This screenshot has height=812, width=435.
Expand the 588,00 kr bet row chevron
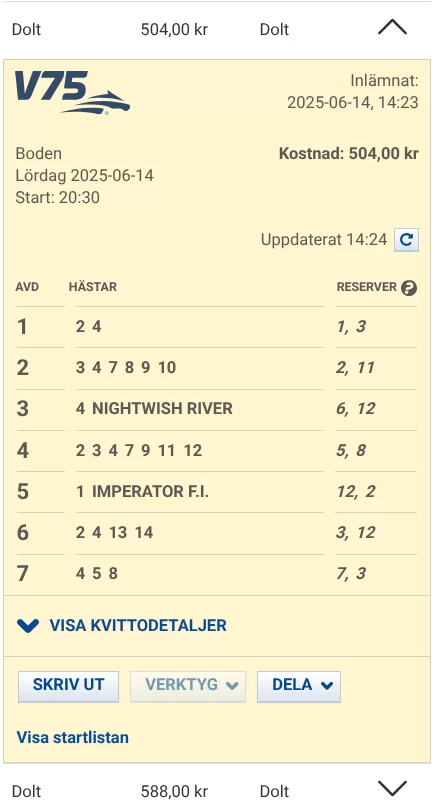(x=392, y=789)
